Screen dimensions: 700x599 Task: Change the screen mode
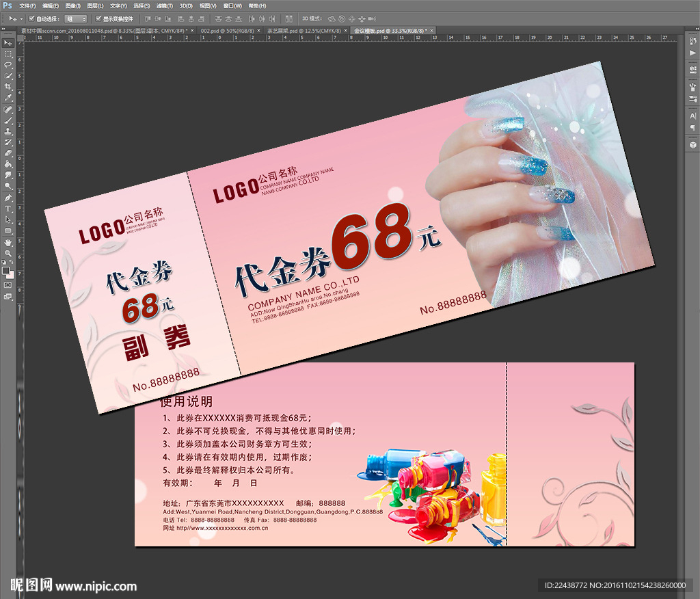pos(8,297)
